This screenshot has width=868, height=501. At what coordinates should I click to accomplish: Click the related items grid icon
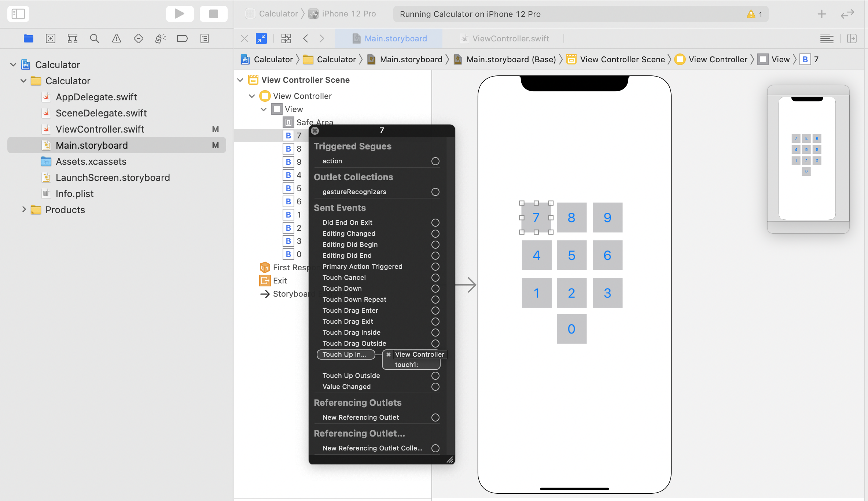coord(286,38)
